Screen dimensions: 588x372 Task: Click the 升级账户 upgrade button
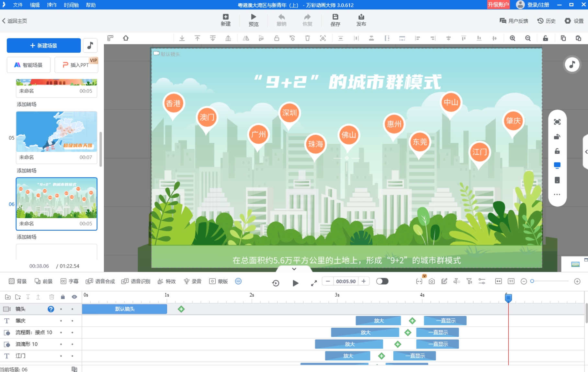point(498,5)
